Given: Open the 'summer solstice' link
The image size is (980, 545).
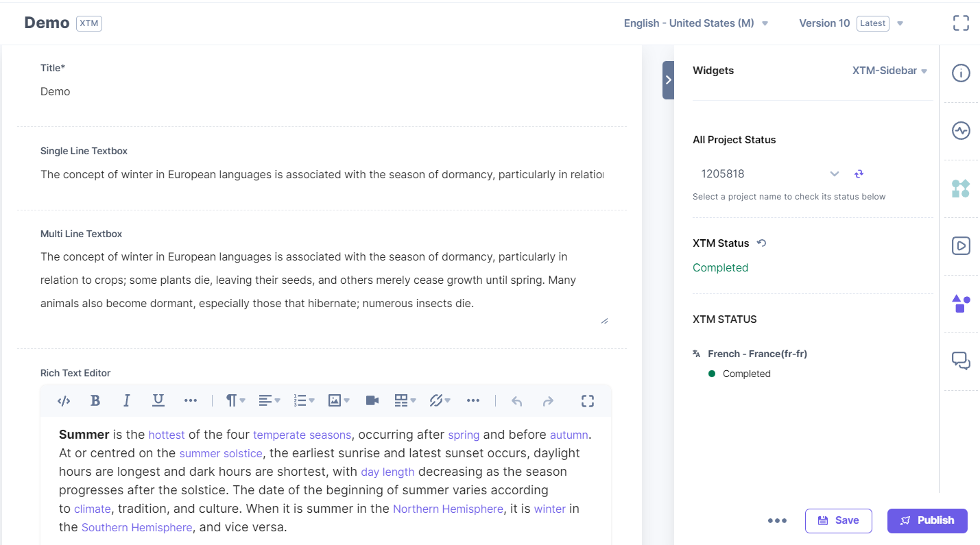Looking at the screenshot, I should pos(221,453).
